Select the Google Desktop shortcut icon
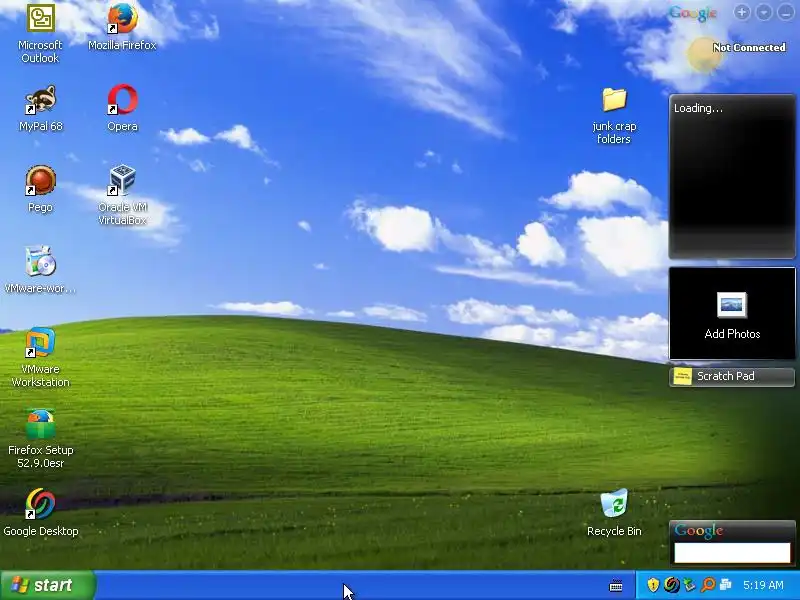This screenshot has width=800, height=600. (x=40, y=504)
